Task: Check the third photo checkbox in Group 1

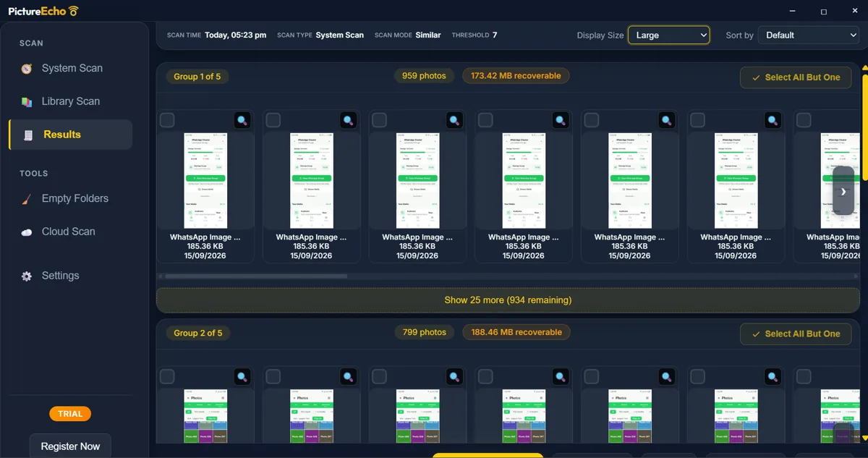Action: [x=379, y=120]
